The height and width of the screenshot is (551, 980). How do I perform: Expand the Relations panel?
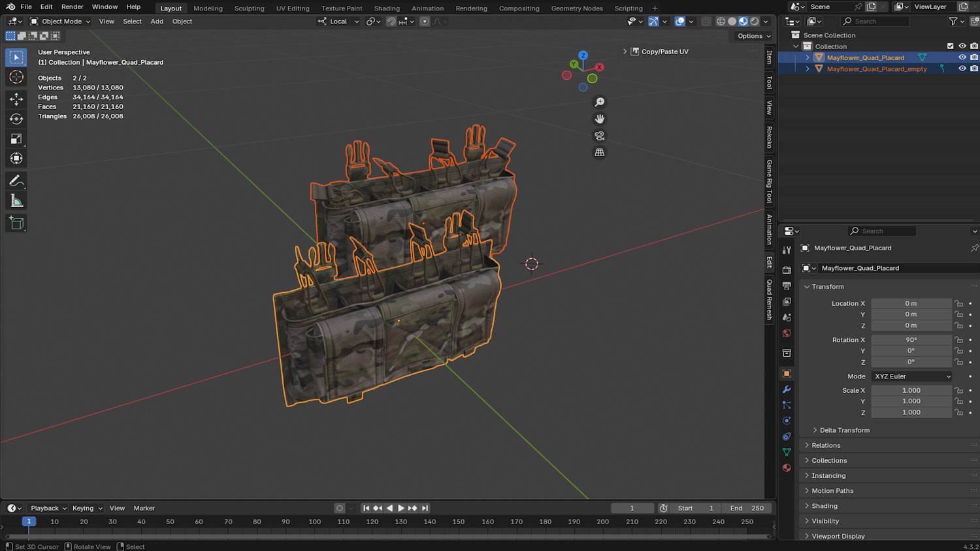826,445
